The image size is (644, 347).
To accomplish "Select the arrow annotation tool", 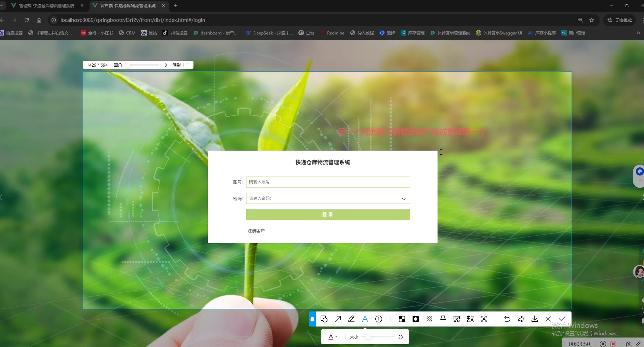I will pyautogui.click(x=338, y=319).
